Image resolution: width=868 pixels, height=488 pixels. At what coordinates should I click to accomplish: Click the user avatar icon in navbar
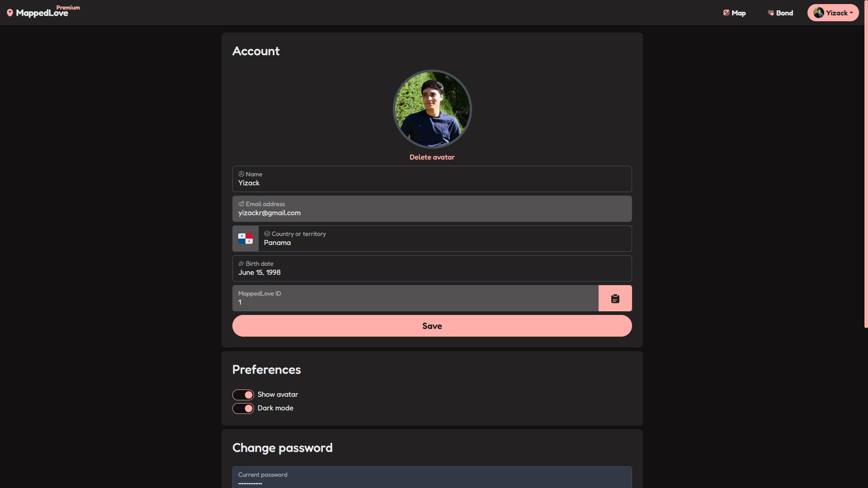[x=819, y=12]
